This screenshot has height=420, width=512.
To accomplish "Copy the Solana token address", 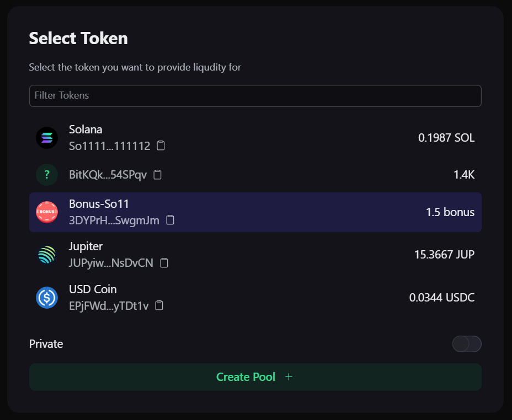I will (161, 146).
